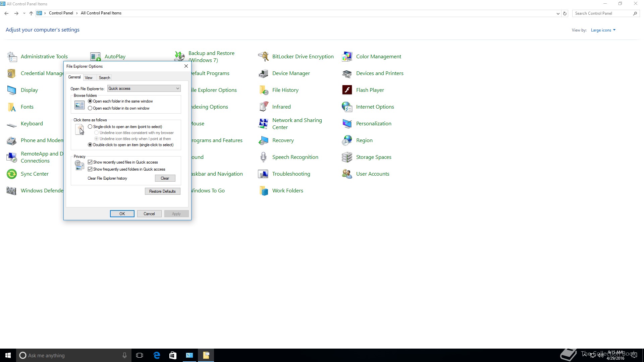The width and height of the screenshot is (644, 362).
Task: Click Cancel in File Explorer Options
Action: tap(149, 214)
